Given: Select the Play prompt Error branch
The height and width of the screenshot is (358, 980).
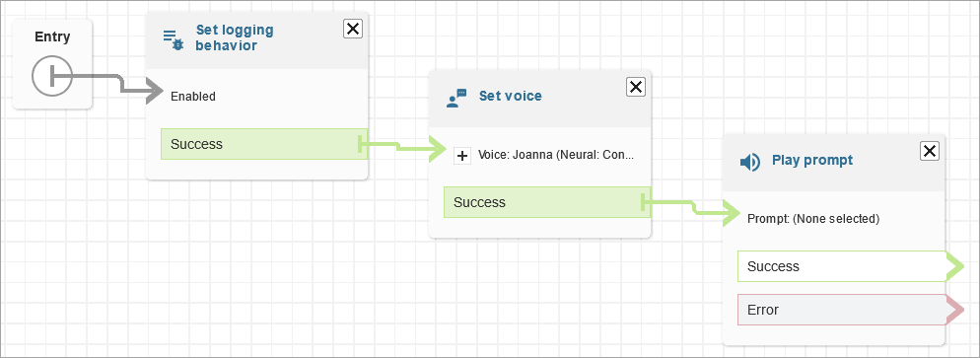Looking at the screenshot, I should 842,310.
